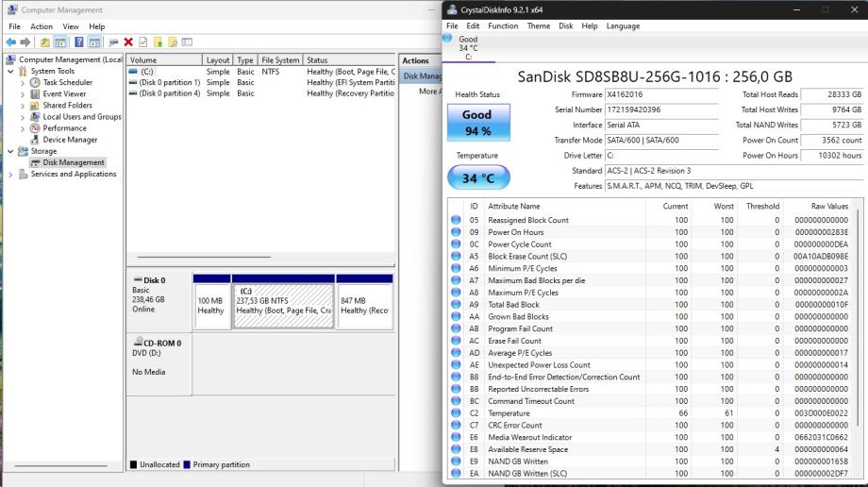The image size is (868, 487).
Task: Expand the Services and Applications node
Action: click(x=10, y=174)
